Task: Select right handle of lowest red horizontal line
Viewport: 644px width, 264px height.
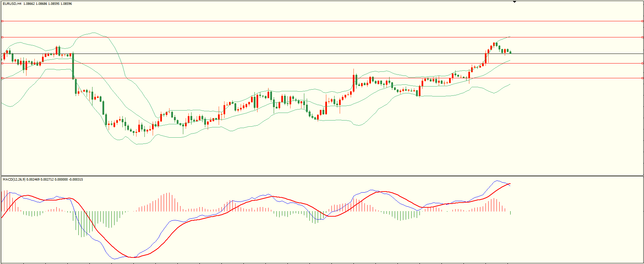Action: [642, 78]
